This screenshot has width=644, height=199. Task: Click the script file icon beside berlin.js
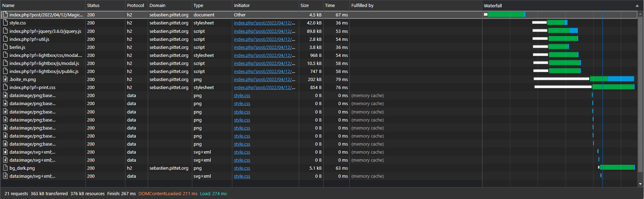[5, 47]
